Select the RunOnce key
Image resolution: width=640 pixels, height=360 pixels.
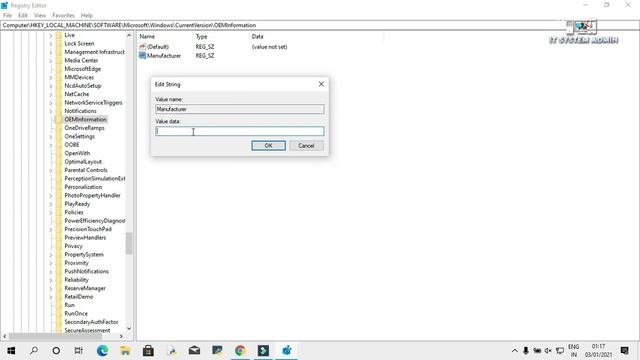[76, 313]
